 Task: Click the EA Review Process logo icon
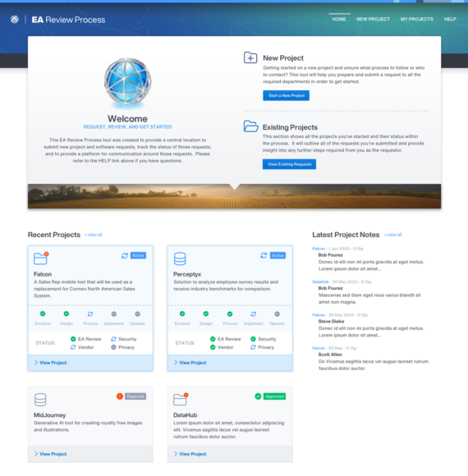click(x=15, y=20)
